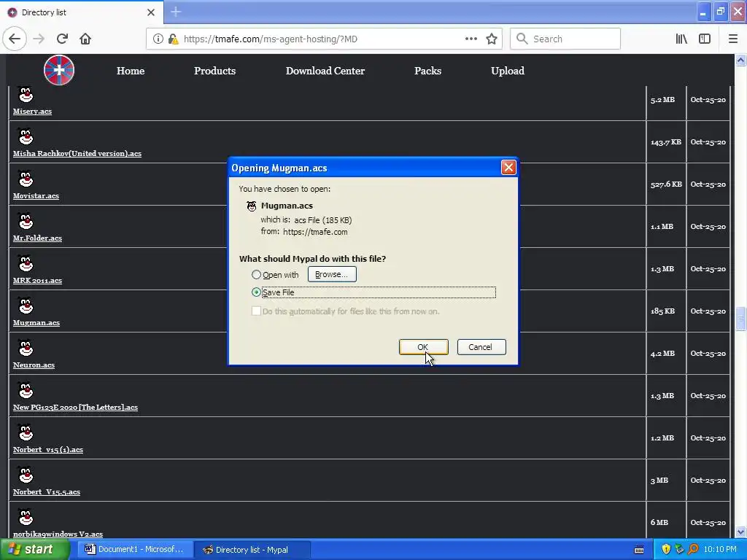
Task: Click the lock warning icon in URL bar
Action: 173,39
